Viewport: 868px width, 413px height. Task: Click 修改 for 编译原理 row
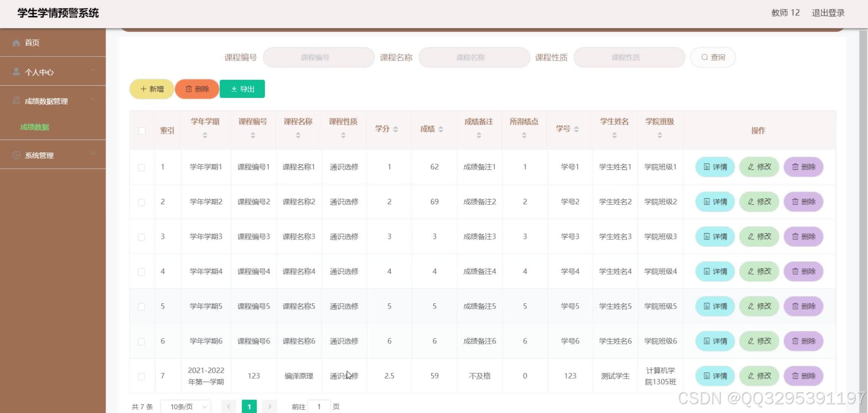coord(759,376)
